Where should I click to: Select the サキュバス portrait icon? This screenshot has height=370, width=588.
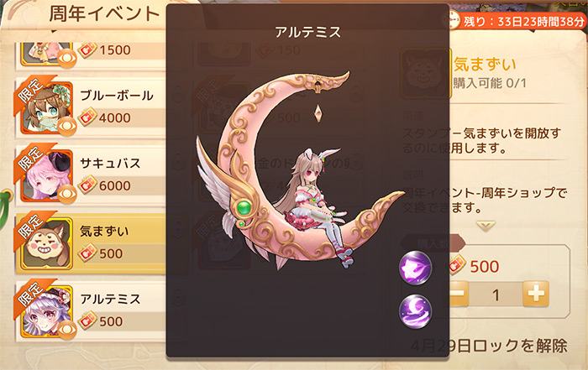(46, 175)
